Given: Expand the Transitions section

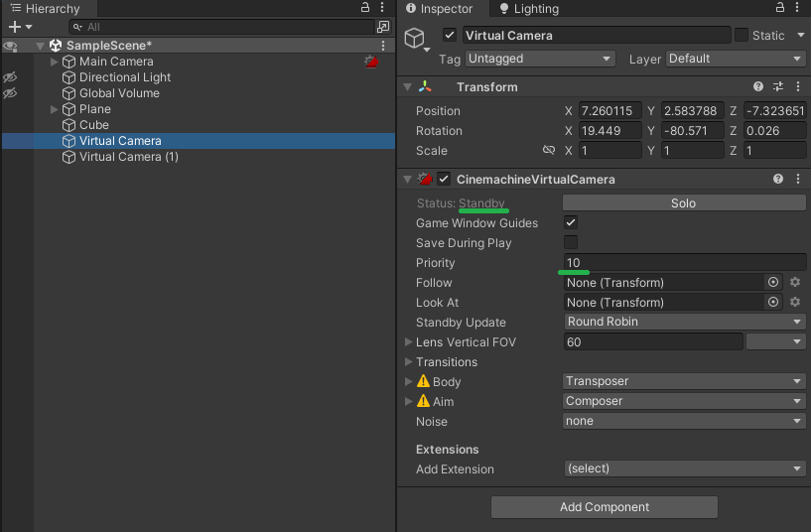Looking at the screenshot, I should click(408, 361).
